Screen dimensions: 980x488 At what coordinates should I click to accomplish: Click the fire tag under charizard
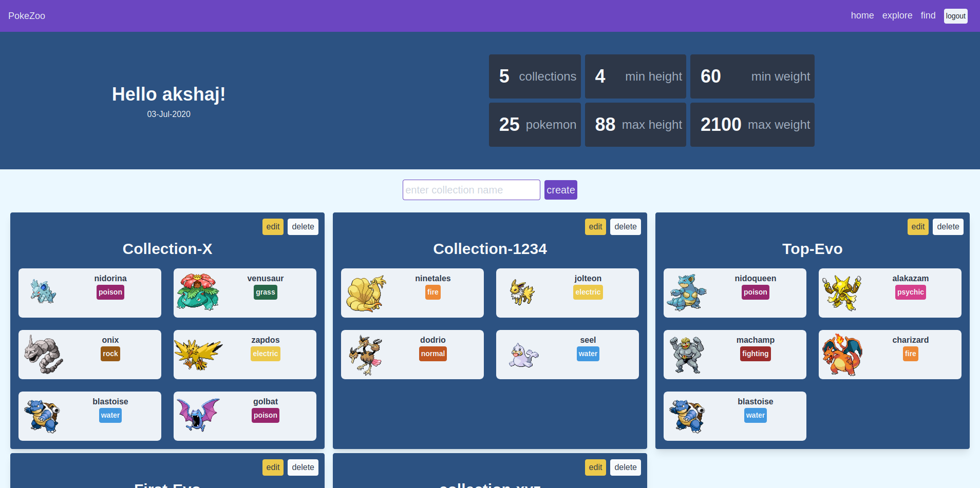911,354
